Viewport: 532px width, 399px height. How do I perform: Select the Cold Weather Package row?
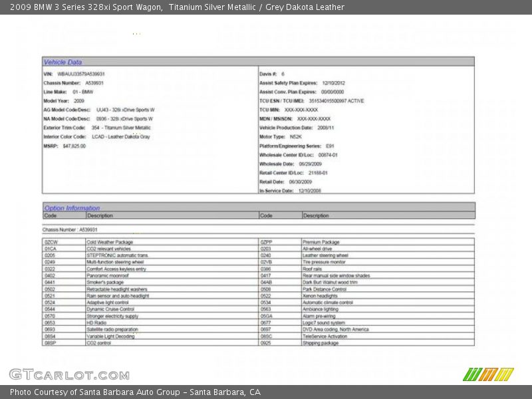[x=110, y=242]
